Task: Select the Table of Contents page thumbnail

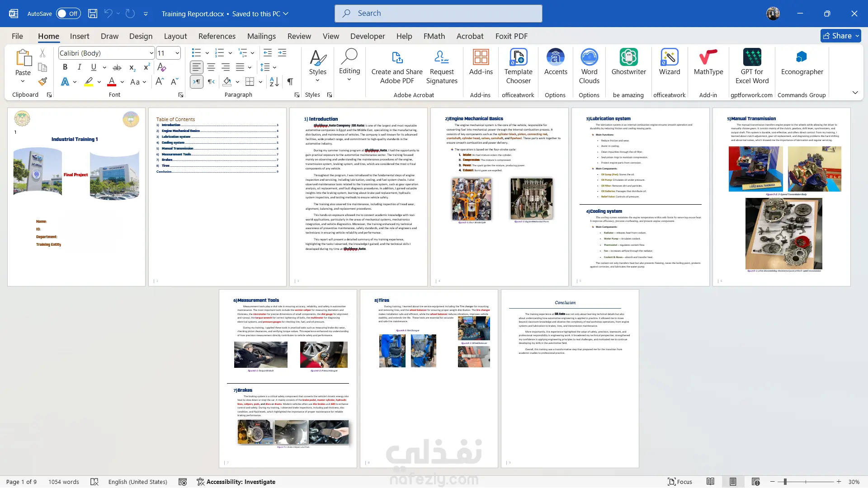Action: [x=217, y=197]
